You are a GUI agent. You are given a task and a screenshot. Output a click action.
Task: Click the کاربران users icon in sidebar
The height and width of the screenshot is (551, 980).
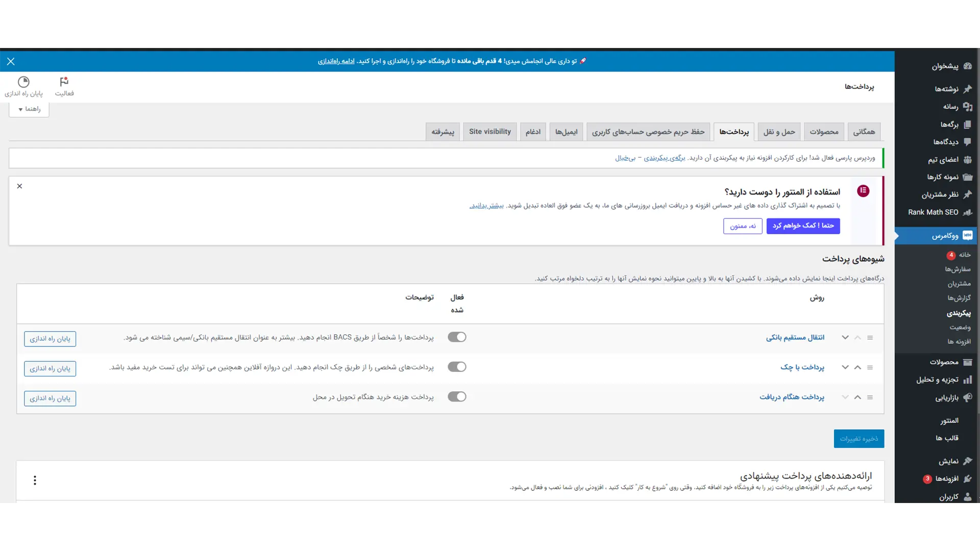tap(968, 496)
